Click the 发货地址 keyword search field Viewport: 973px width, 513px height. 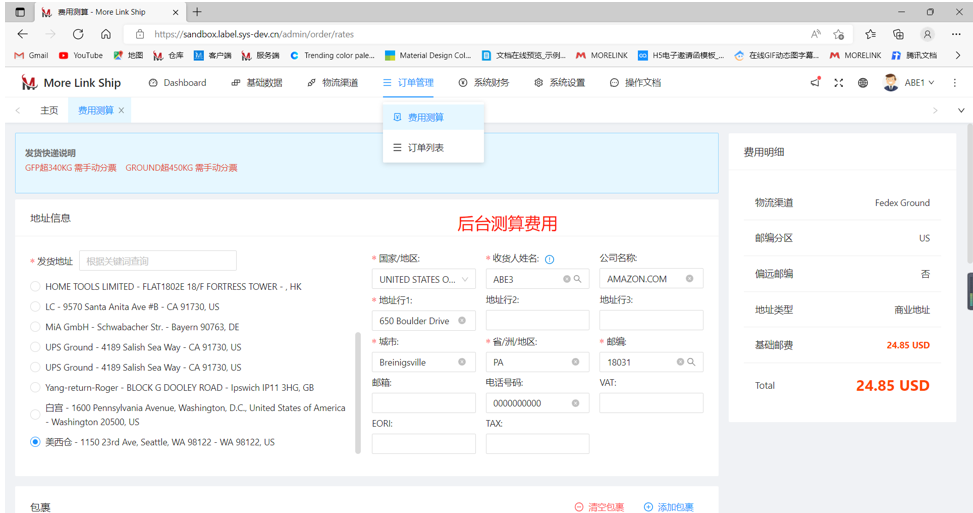(157, 261)
